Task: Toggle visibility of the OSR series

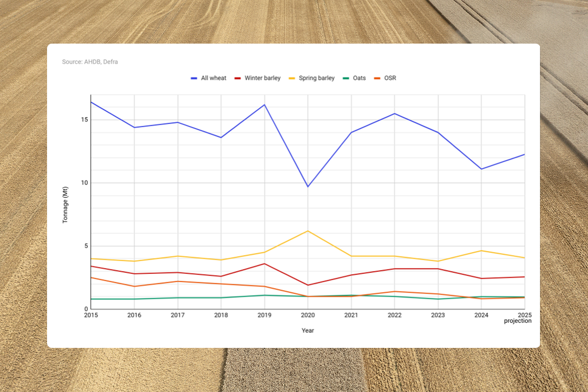Action: [x=389, y=78]
